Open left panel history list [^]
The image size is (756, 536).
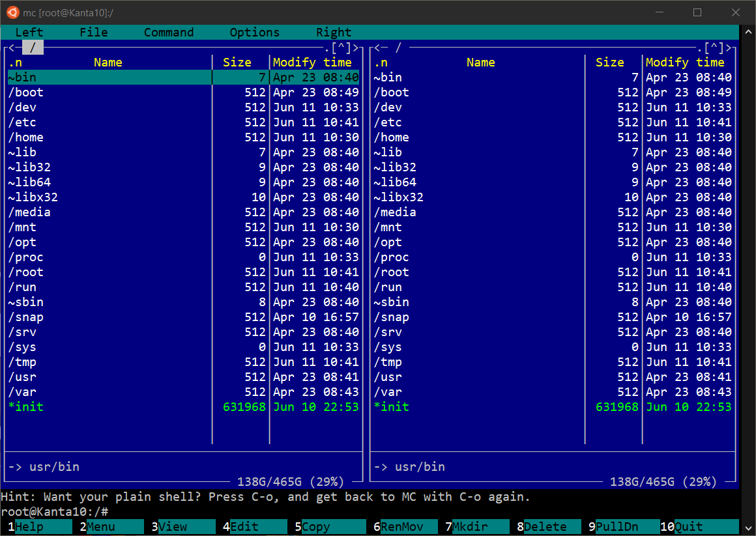coord(341,48)
